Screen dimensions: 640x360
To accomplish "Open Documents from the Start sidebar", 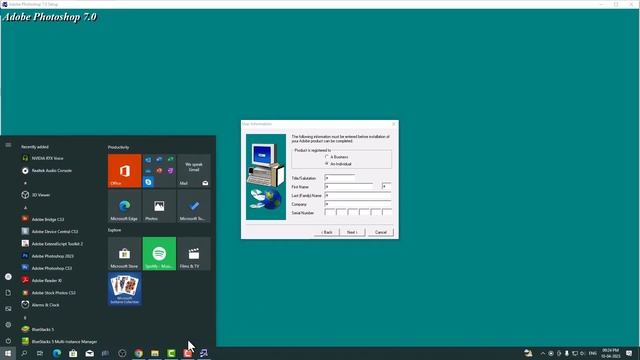I will click(x=8, y=293).
